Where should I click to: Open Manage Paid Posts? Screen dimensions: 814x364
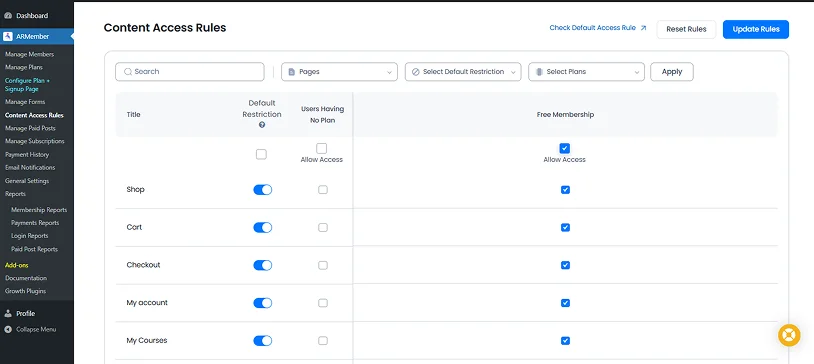(30, 128)
